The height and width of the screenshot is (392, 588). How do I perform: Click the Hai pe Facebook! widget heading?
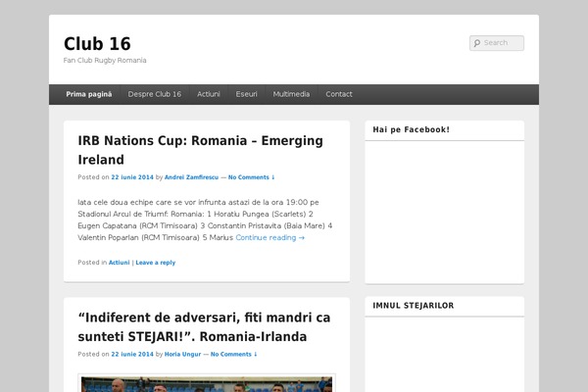[x=411, y=129]
